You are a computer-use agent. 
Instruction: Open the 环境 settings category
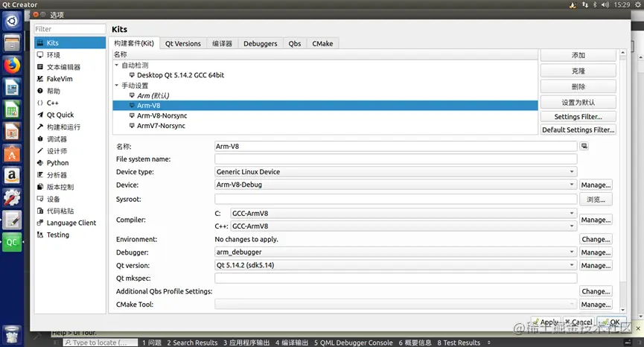[70, 55]
